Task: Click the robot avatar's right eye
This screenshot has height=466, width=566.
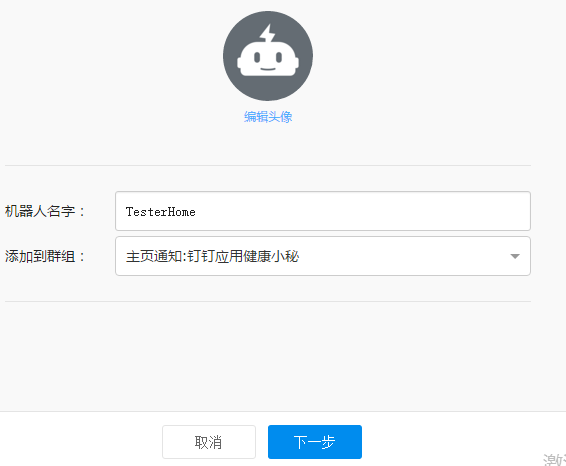Action: click(x=279, y=57)
